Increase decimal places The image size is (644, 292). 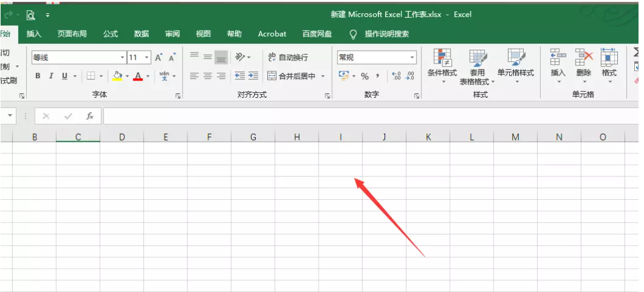[396, 76]
